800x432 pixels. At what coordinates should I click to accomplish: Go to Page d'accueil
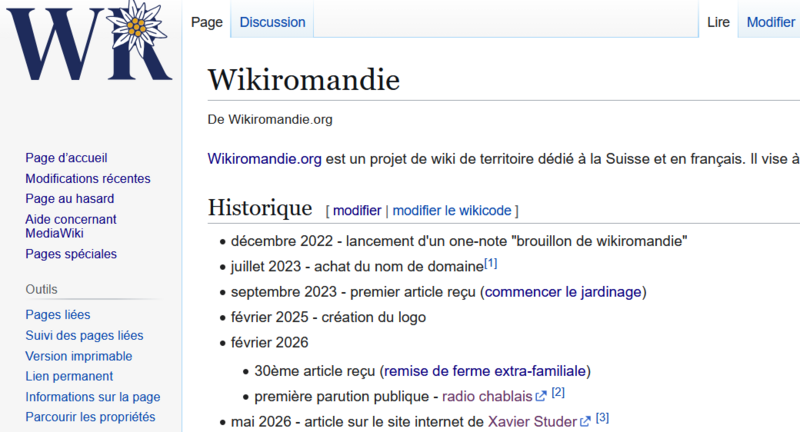coord(66,158)
